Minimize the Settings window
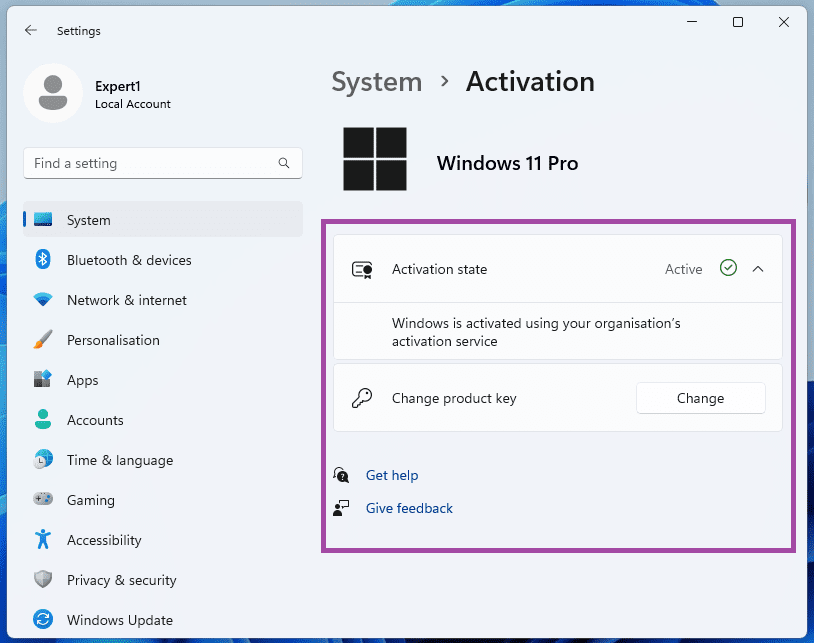This screenshot has height=643, width=814. click(691, 22)
